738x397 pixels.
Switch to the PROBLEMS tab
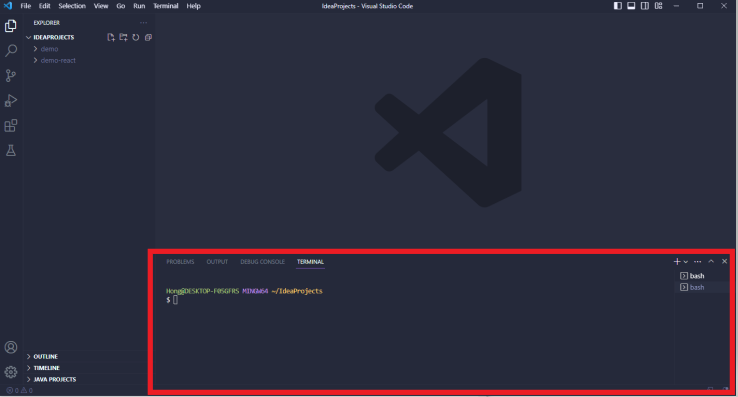click(x=180, y=262)
